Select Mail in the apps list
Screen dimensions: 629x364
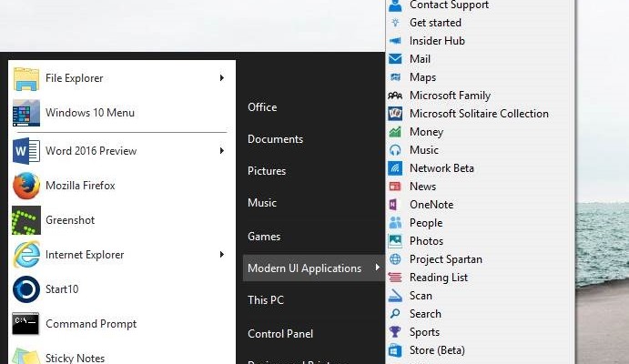coord(420,59)
